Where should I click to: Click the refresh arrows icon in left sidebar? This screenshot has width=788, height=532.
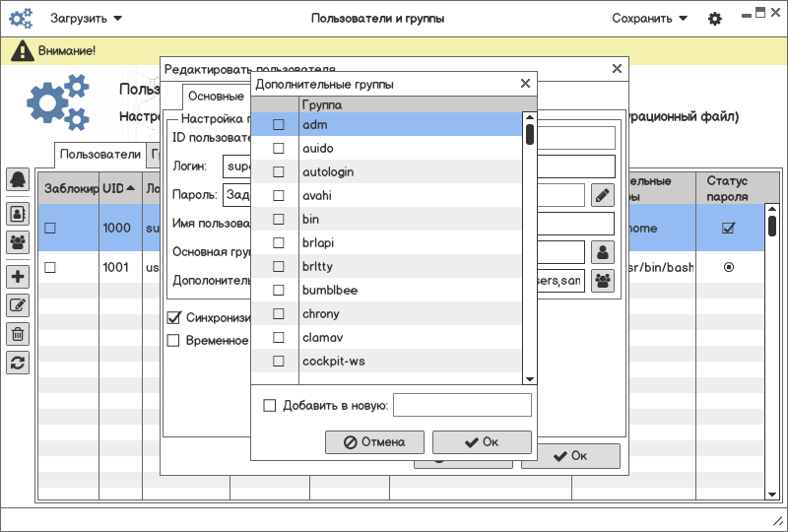[18, 363]
